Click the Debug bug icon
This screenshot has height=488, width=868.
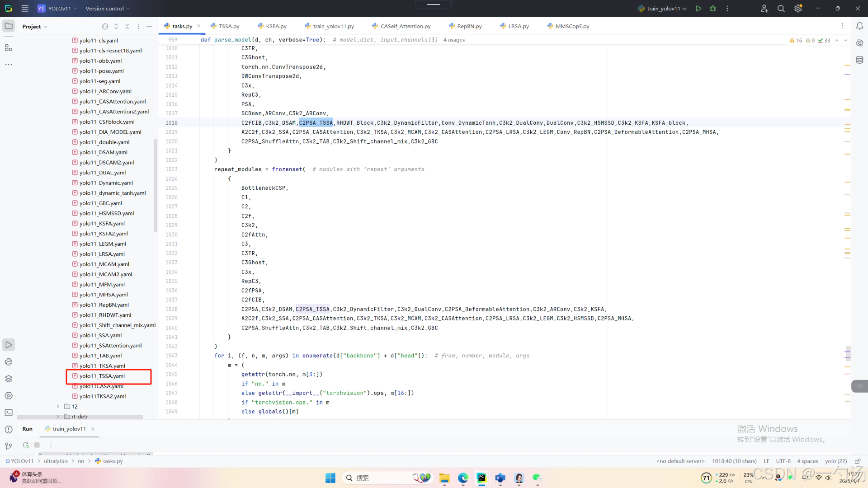tap(713, 9)
